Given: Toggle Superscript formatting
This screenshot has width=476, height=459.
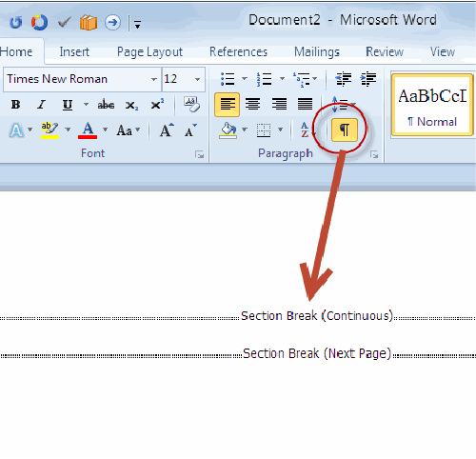Looking at the screenshot, I should pyautogui.click(x=157, y=105).
